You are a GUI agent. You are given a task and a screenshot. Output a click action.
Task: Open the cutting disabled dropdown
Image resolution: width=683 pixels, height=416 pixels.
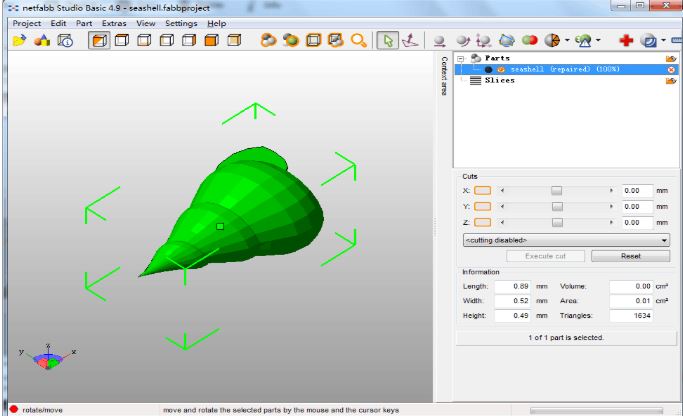click(566, 240)
